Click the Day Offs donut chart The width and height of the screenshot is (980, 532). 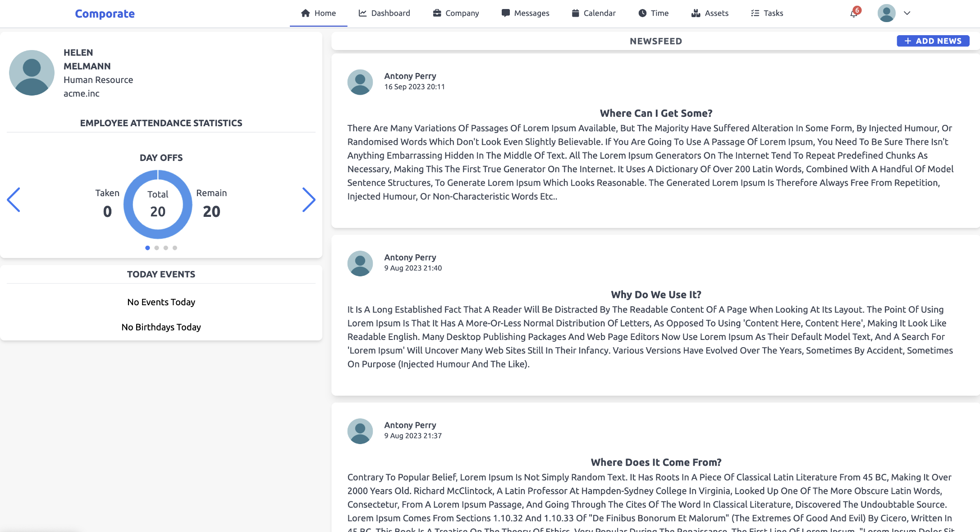click(158, 204)
